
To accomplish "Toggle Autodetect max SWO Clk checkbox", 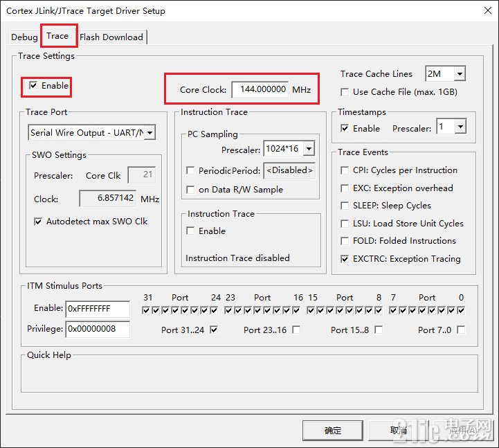I will pos(38,222).
